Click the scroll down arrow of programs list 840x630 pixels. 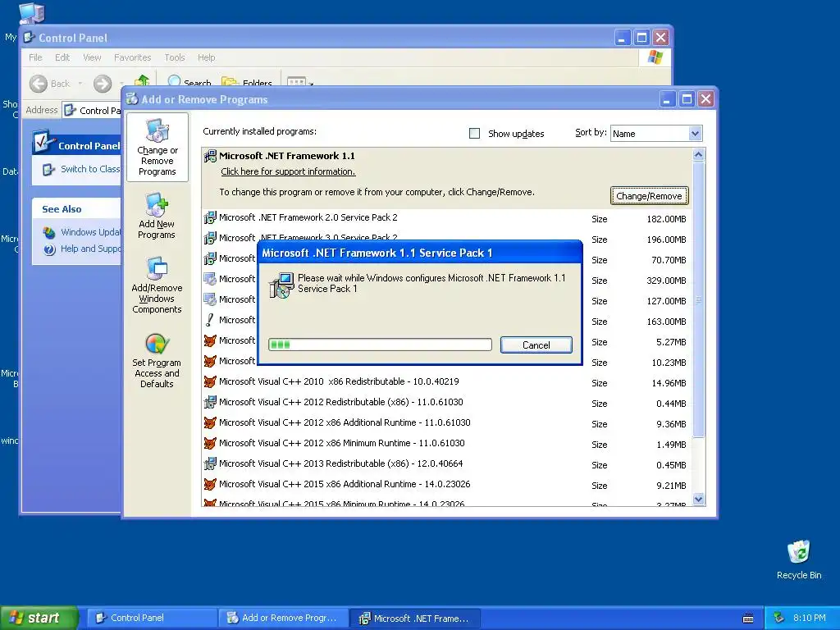698,500
